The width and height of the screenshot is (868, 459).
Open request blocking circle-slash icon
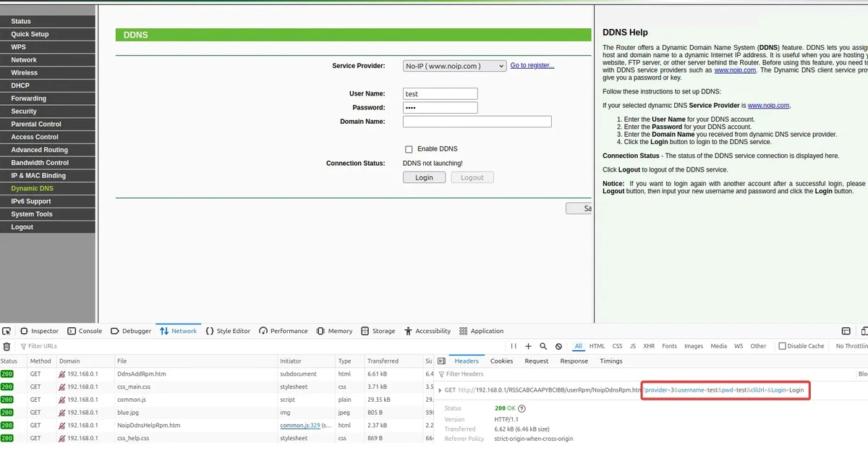[x=558, y=346]
